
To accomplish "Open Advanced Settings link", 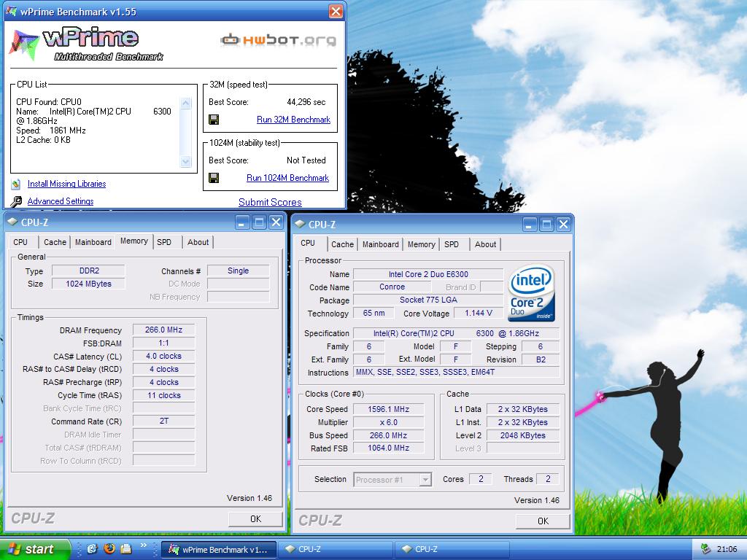I will pos(61,201).
